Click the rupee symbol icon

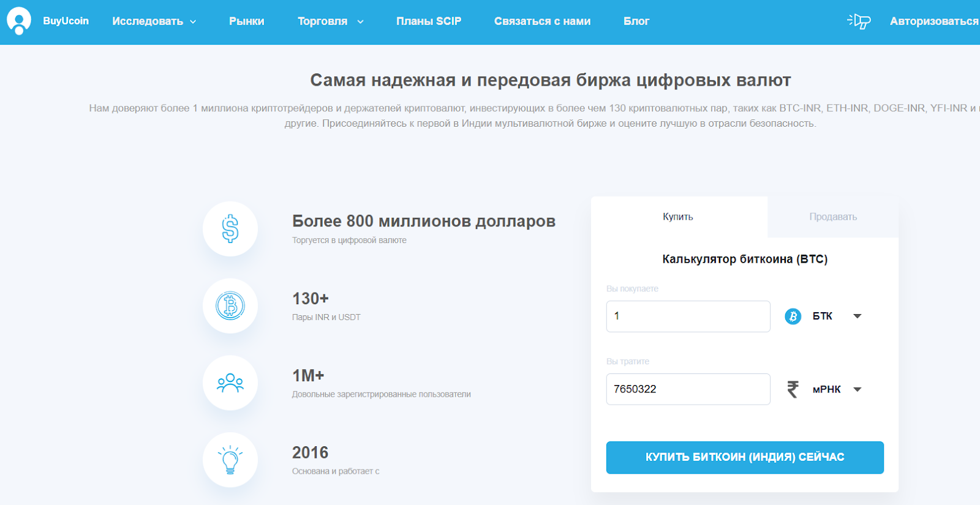click(793, 389)
